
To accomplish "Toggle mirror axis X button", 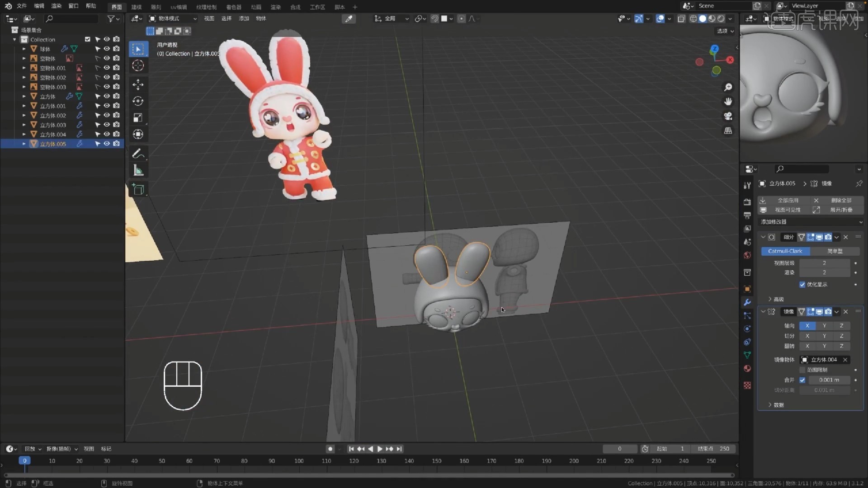I will tap(807, 326).
